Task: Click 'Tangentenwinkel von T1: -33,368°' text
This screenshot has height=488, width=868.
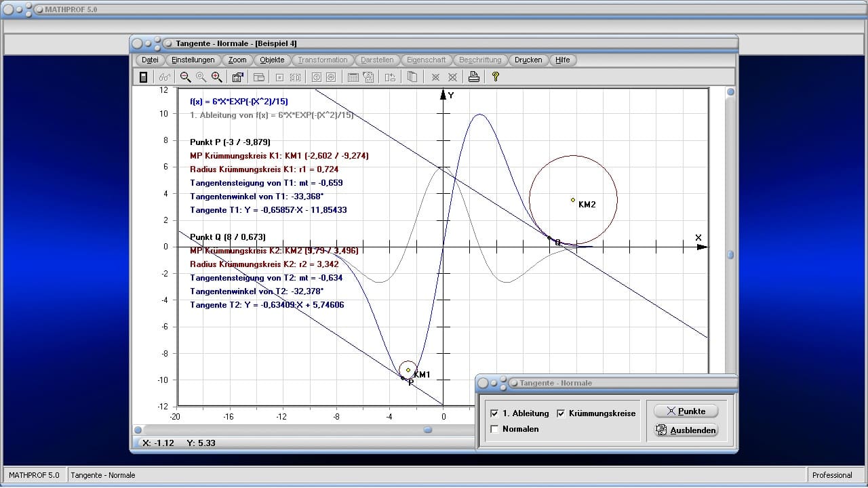Action: (x=257, y=197)
